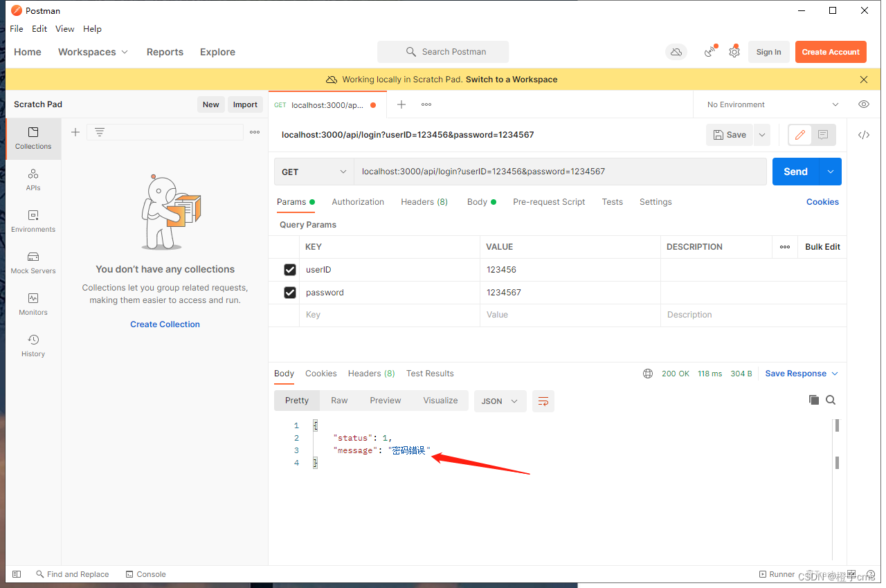Switch to pencil edit mode icon
The width and height of the screenshot is (886, 588).
coord(800,135)
